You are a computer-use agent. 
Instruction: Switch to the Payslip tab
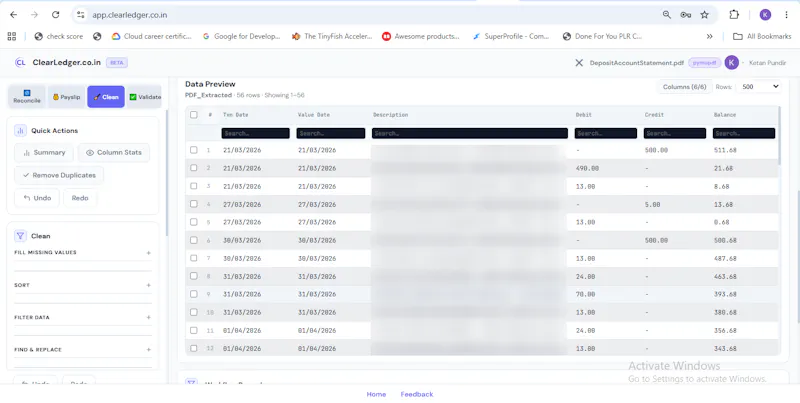66,97
